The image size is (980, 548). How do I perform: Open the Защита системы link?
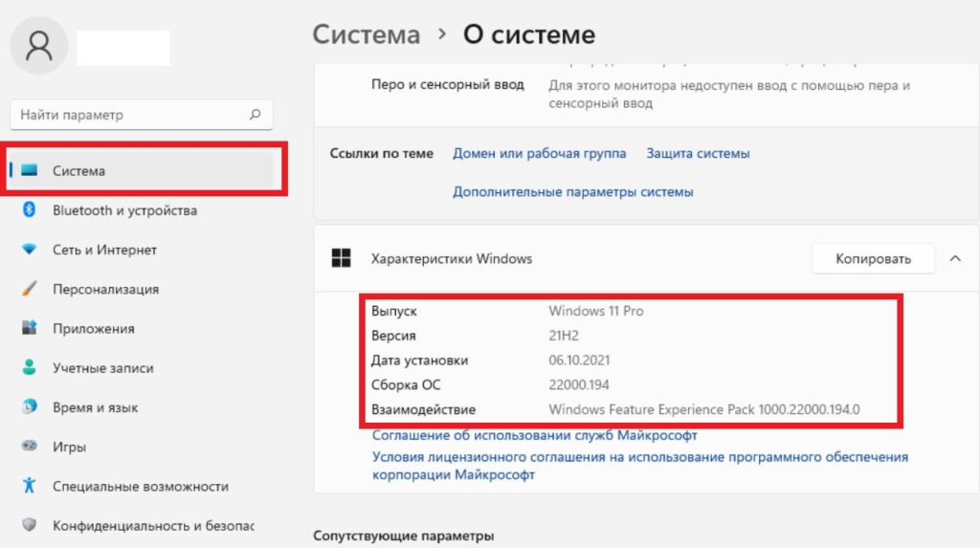pos(698,153)
